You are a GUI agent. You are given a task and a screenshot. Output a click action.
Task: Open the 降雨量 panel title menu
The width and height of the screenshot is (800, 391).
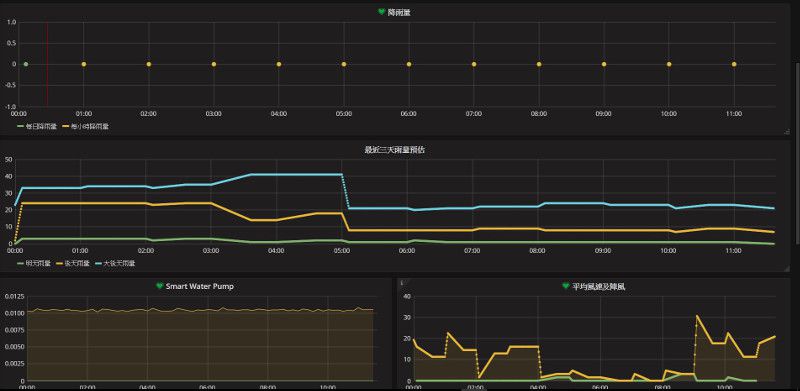399,12
